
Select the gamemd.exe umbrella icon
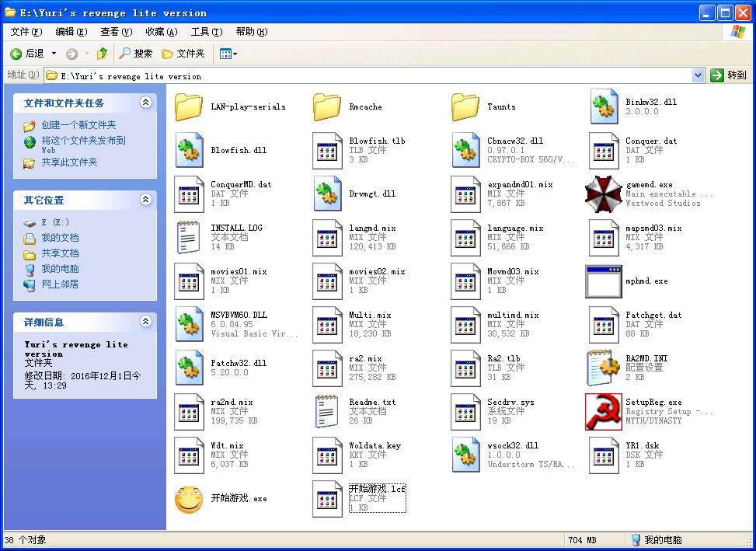[603, 194]
